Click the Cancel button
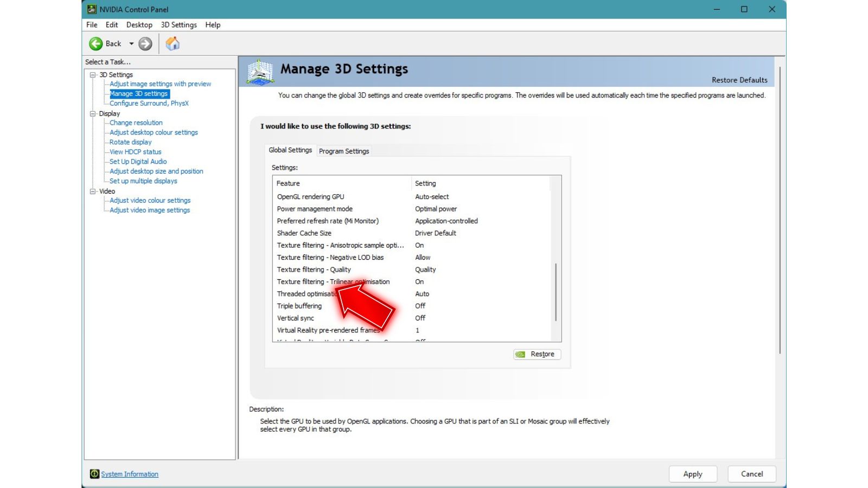This screenshot has width=868, height=488. (x=752, y=474)
